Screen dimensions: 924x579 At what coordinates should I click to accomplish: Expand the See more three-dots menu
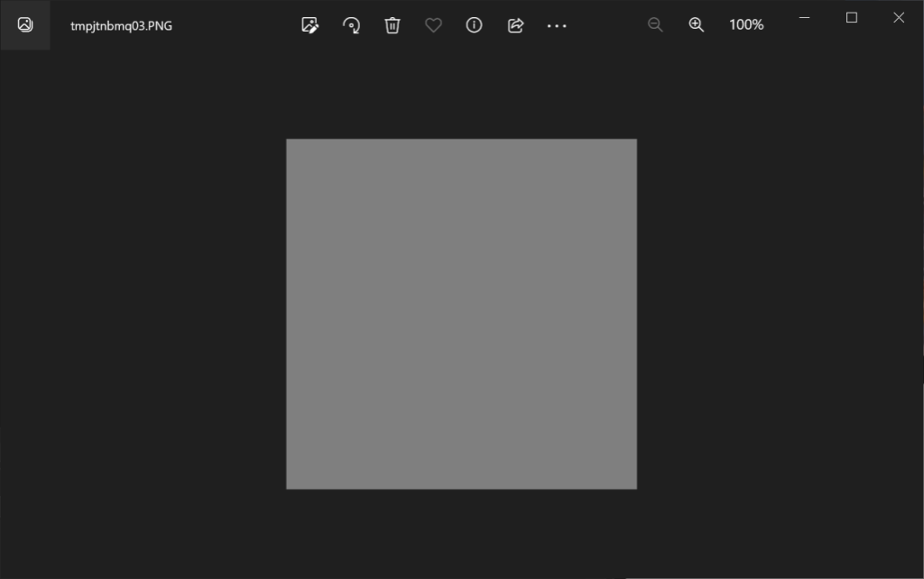[557, 25]
